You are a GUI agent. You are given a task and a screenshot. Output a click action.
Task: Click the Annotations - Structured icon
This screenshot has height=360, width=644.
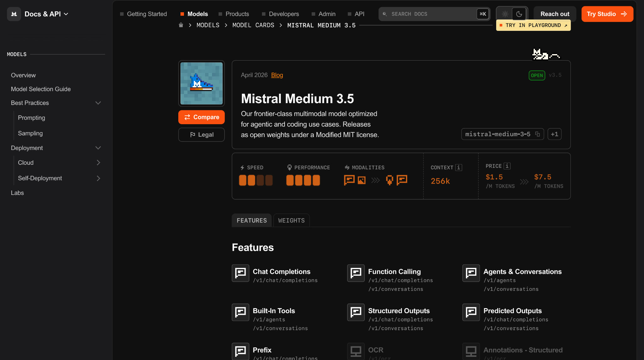point(471,351)
